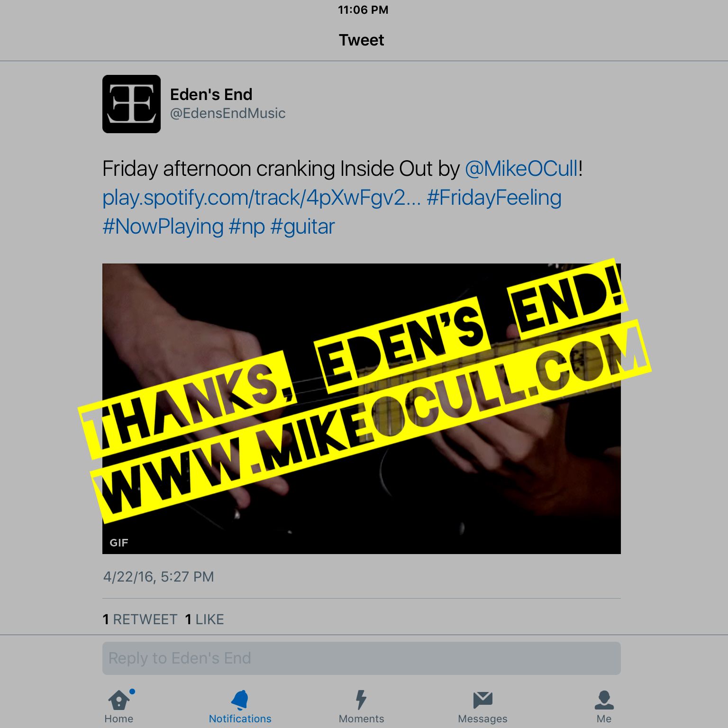The width and height of the screenshot is (728, 728).
Task: Open the Me profile icon
Action: [x=604, y=700]
